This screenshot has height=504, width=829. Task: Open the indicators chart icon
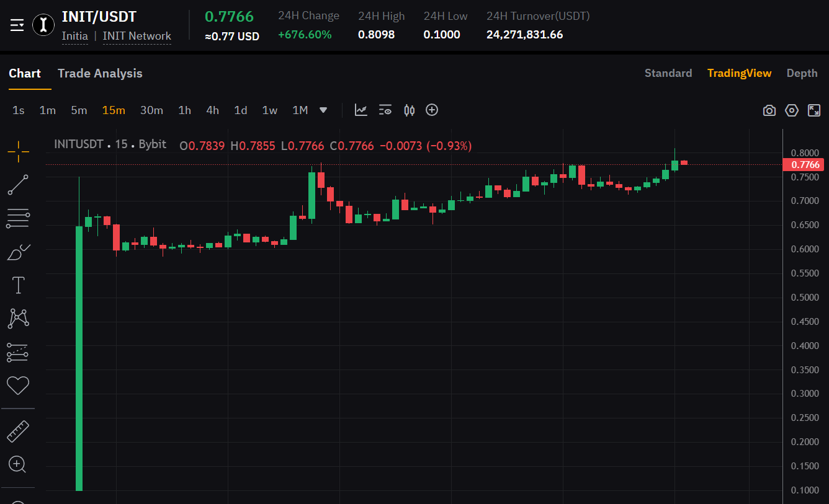(x=361, y=110)
